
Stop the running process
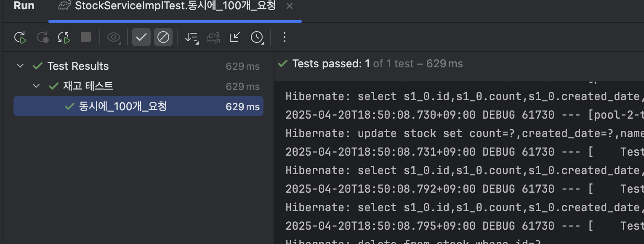86,37
